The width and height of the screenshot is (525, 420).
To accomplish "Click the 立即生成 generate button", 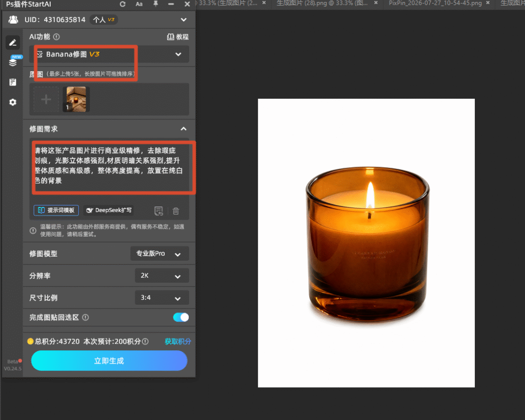I will (109, 361).
